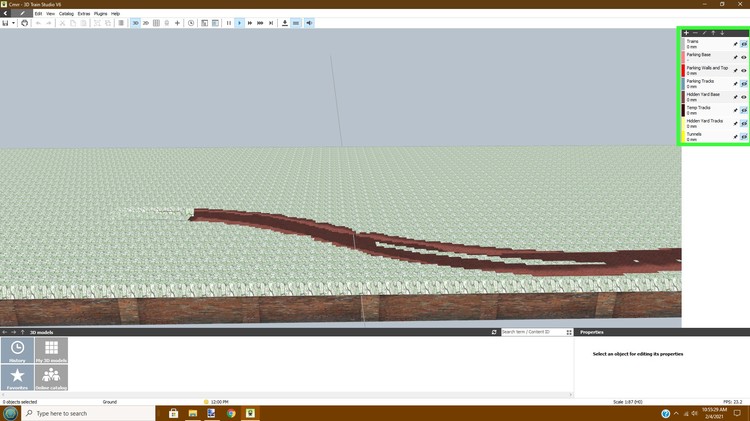Screen dimensions: 750x421
Task: Click the red Parking Walls and Top swatch
Action: point(683,70)
